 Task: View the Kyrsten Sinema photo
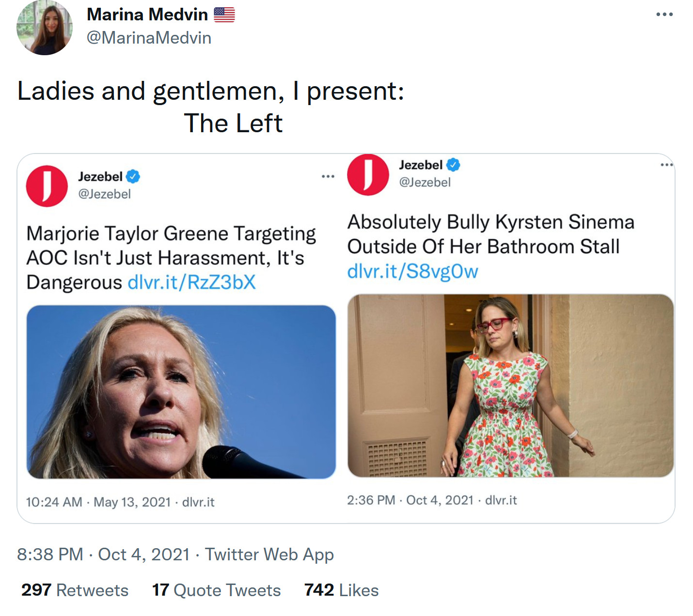510,385
